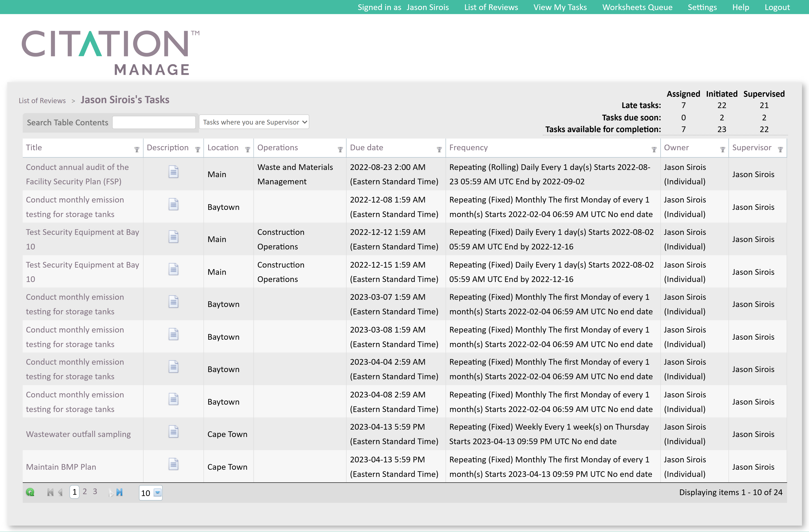This screenshot has width=809, height=532.
Task: Open the Location column filter funnel
Action: [248, 149]
